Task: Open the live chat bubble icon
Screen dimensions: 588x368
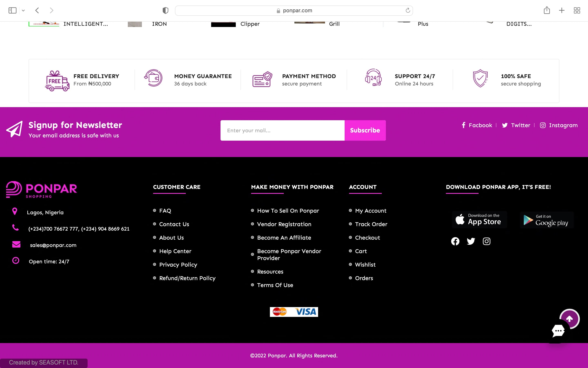Action: pos(558,331)
